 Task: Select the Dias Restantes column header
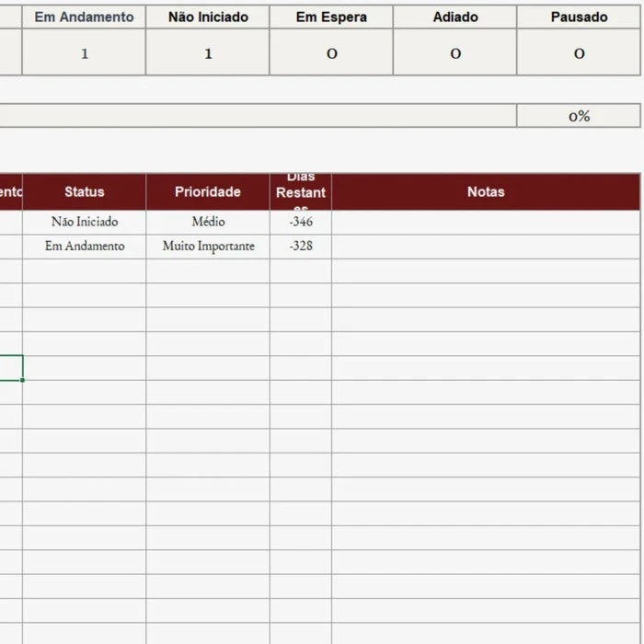301,191
